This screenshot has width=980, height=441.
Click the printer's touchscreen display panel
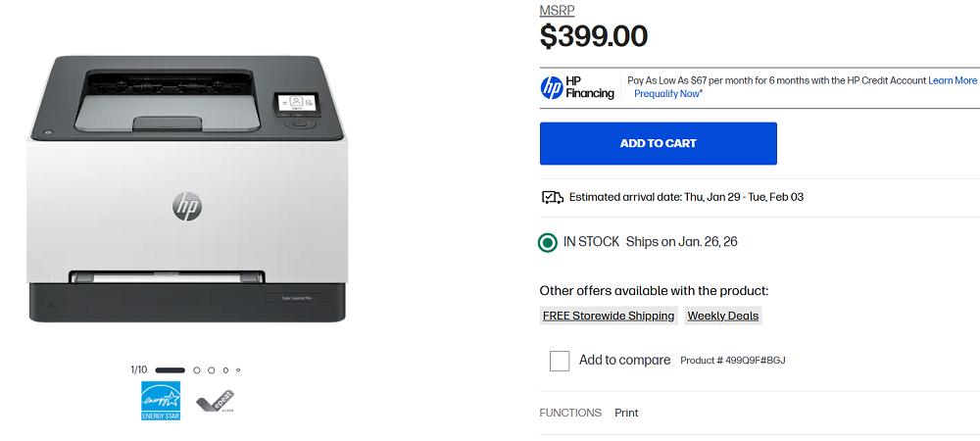(295, 103)
